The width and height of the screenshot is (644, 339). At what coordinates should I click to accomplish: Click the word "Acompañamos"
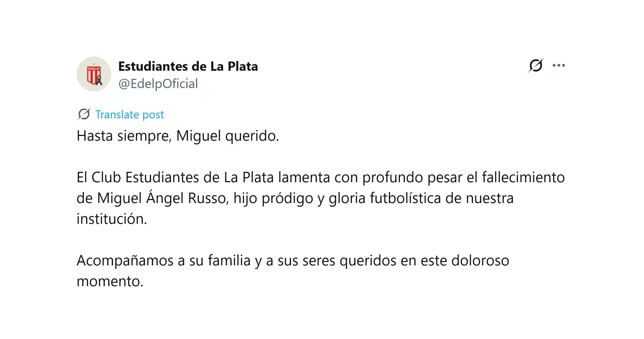[125, 260]
